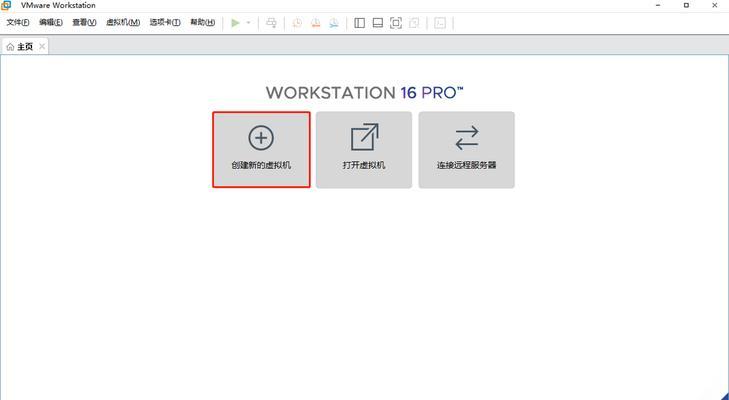
Task: Click the green power on play icon
Action: click(236, 23)
